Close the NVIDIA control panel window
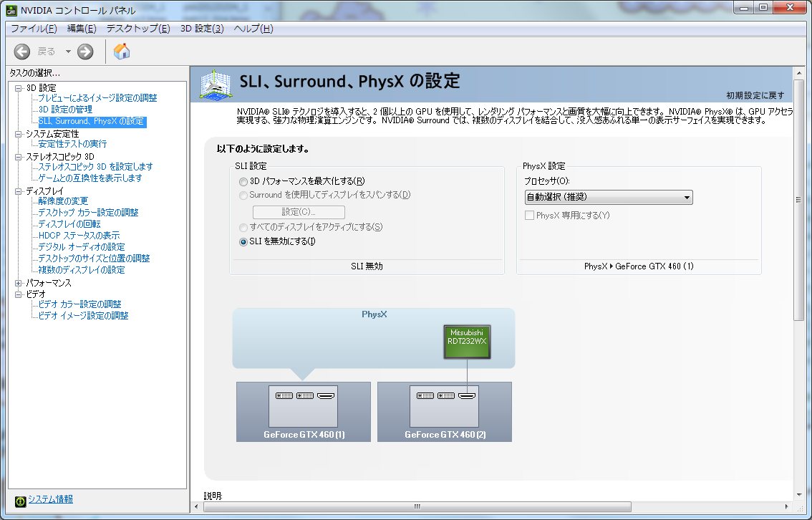The width and height of the screenshot is (812, 520). point(791,8)
